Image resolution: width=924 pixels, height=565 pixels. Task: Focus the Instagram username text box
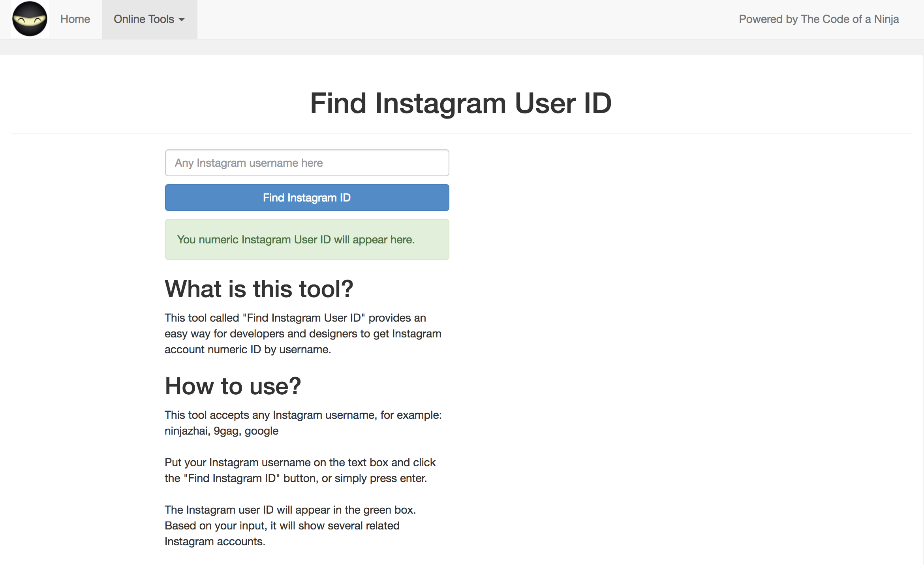click(307, 163)
